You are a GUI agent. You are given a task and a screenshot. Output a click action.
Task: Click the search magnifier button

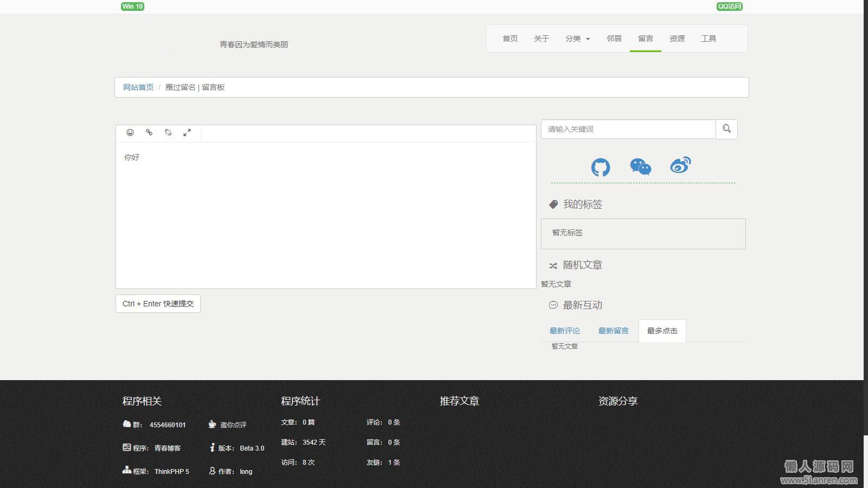[726, 129]
